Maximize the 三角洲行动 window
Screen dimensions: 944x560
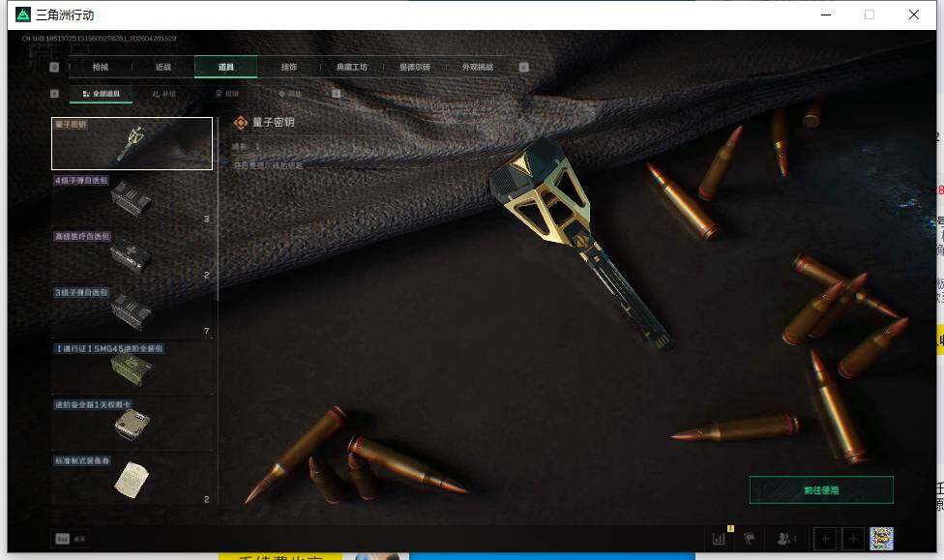(x=870, y=15)
